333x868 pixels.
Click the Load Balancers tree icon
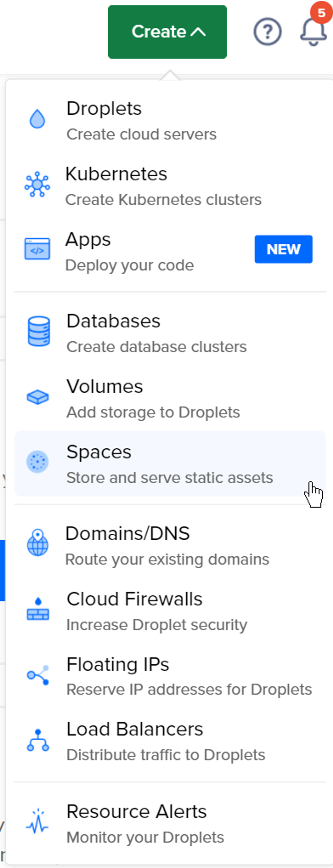point(38,740)
